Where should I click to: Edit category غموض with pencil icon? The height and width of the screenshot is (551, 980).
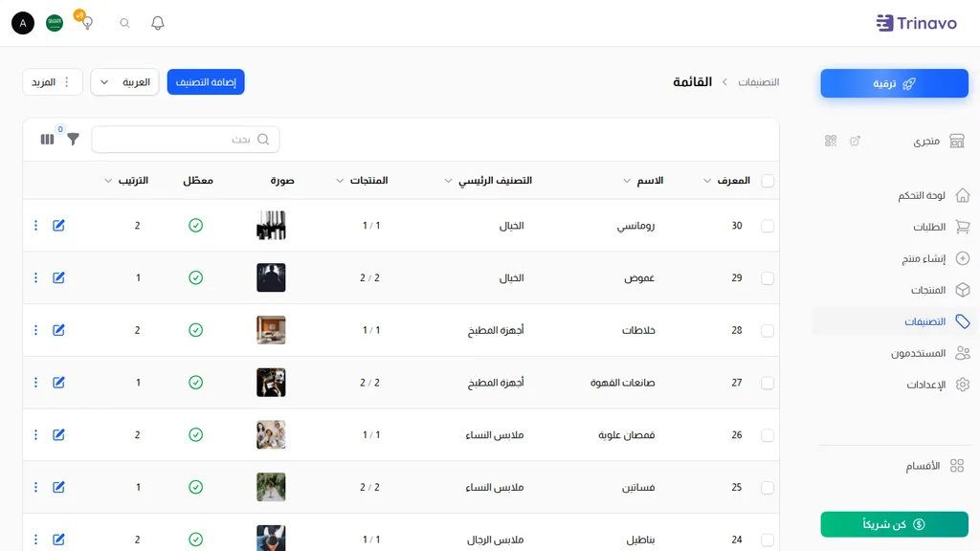(58, 278)
